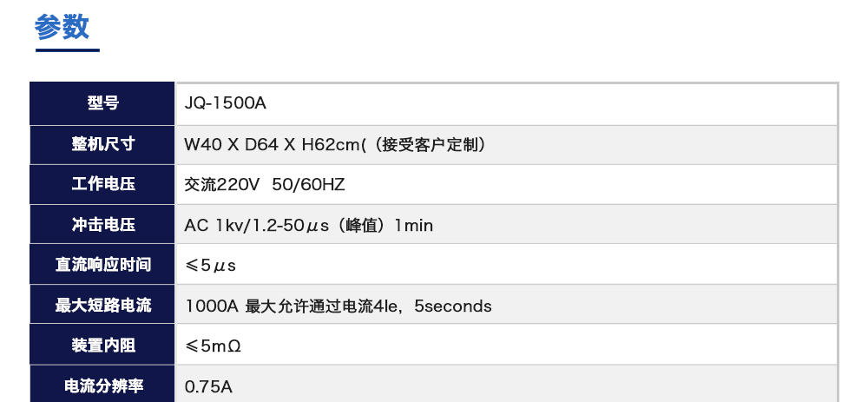Viewport: 868px width, 402px height.
Task: Select the 电流分辨率 label cell
Action: click(x=102, y=386)
